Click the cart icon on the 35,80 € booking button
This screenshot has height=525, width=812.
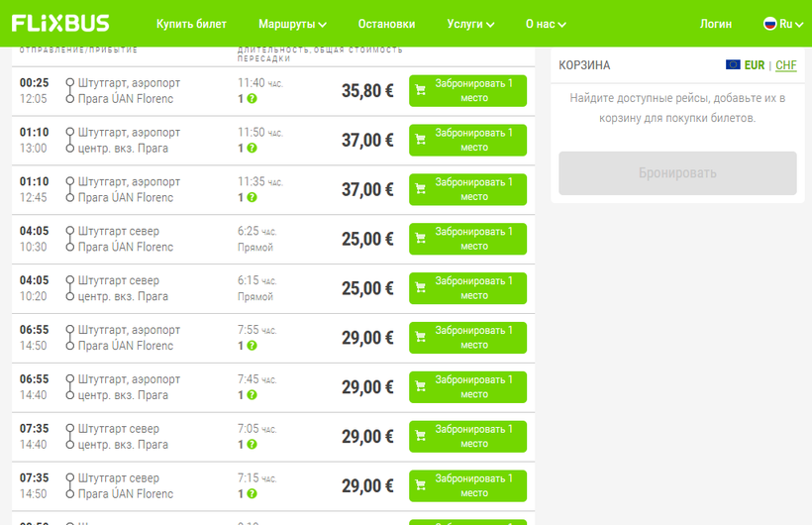(421, 90)
